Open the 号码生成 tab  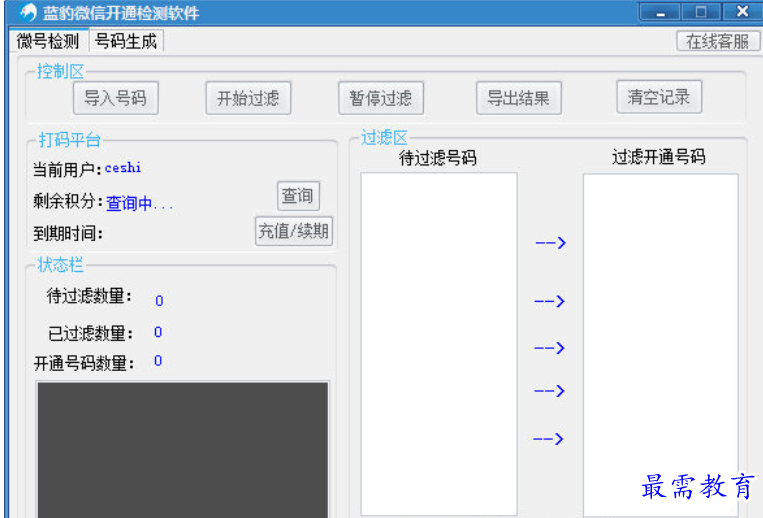(126, 41)
